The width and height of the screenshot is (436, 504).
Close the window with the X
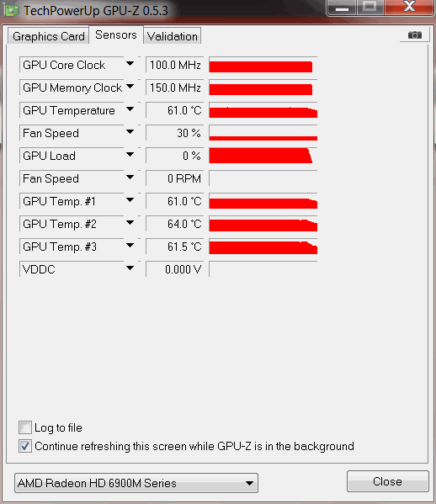pyautogui.click(x=409, y=7)
